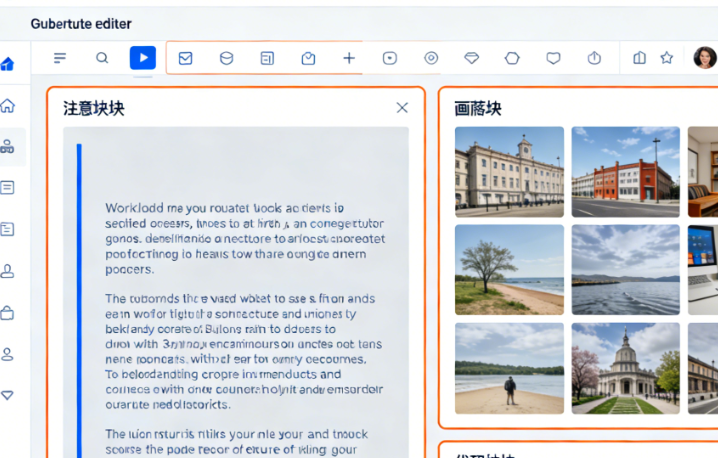Open the hamburger menu in toolbar
Viewport: 718px width, 458px height.
pyautogui.click(x=60, y=58)
